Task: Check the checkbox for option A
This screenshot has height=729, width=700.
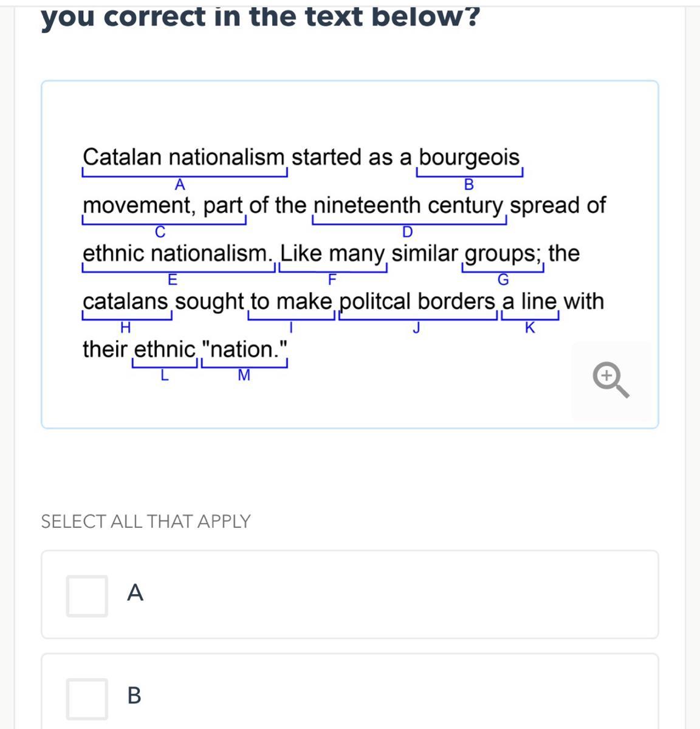Action: point(87,596)
